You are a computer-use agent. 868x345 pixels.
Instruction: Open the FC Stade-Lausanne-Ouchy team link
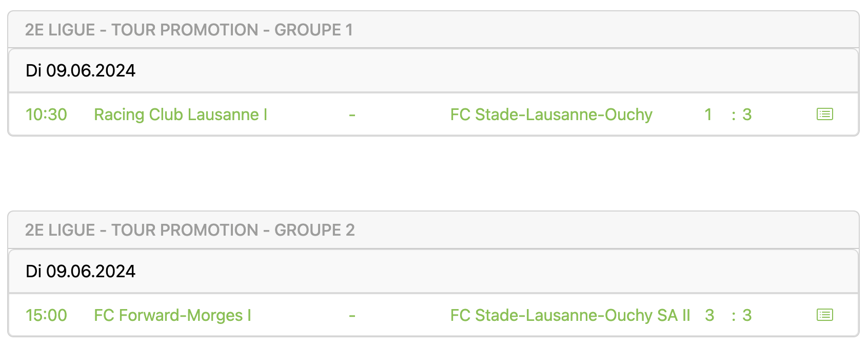tap(551, 114)
